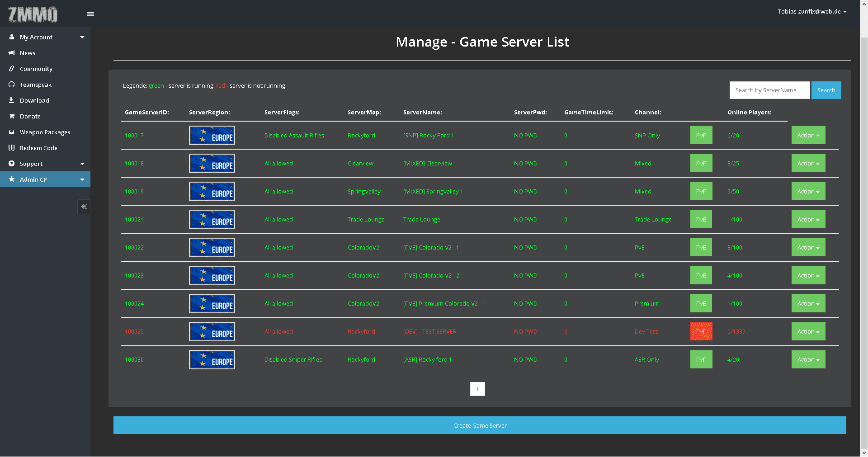Screen dimensions: 868x457
Task: Click Europe flag for Trade Lounge server
Action: pyautogui.click(x=212, y=219)
